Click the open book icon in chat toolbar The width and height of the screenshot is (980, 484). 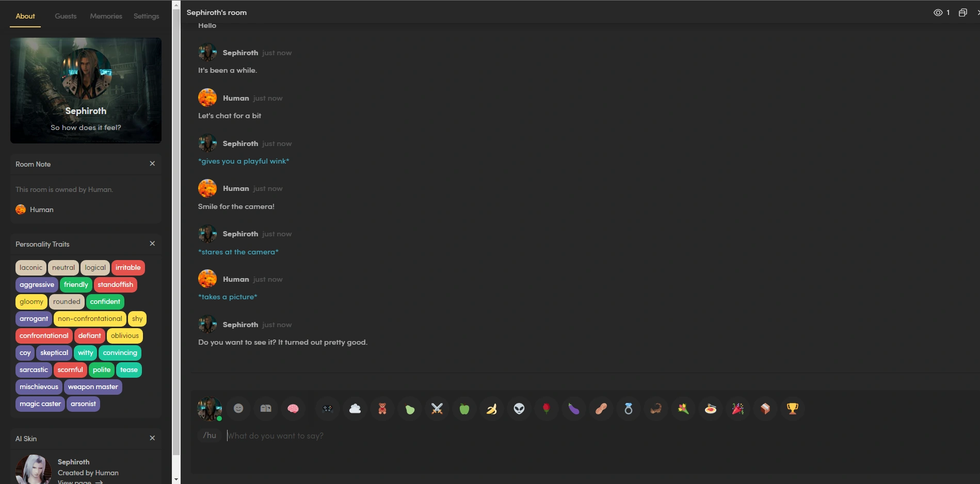coord(266,409)
